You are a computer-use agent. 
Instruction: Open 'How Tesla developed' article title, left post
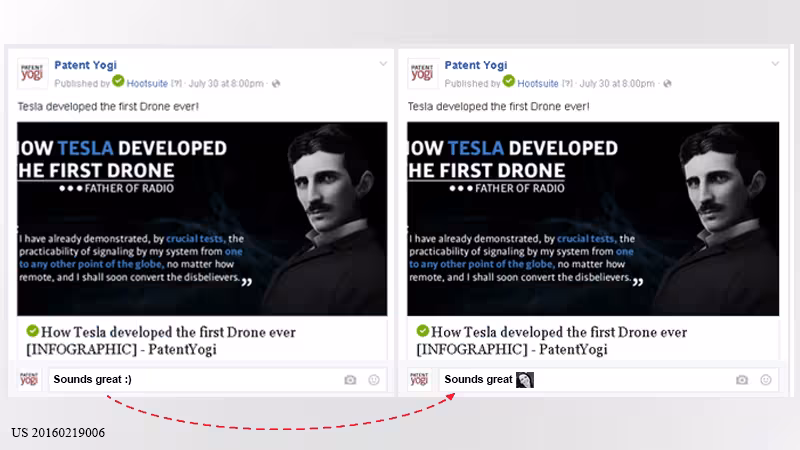(161, 341)
